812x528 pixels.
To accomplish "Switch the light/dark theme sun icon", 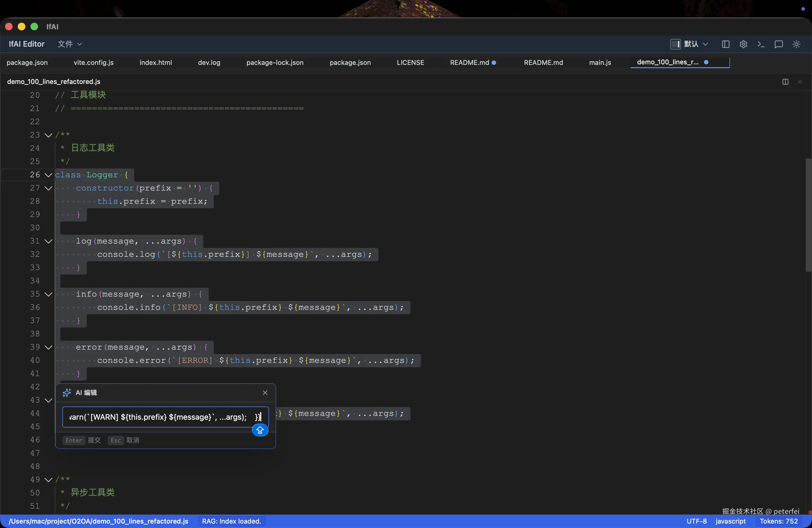I will click(796, 44).
